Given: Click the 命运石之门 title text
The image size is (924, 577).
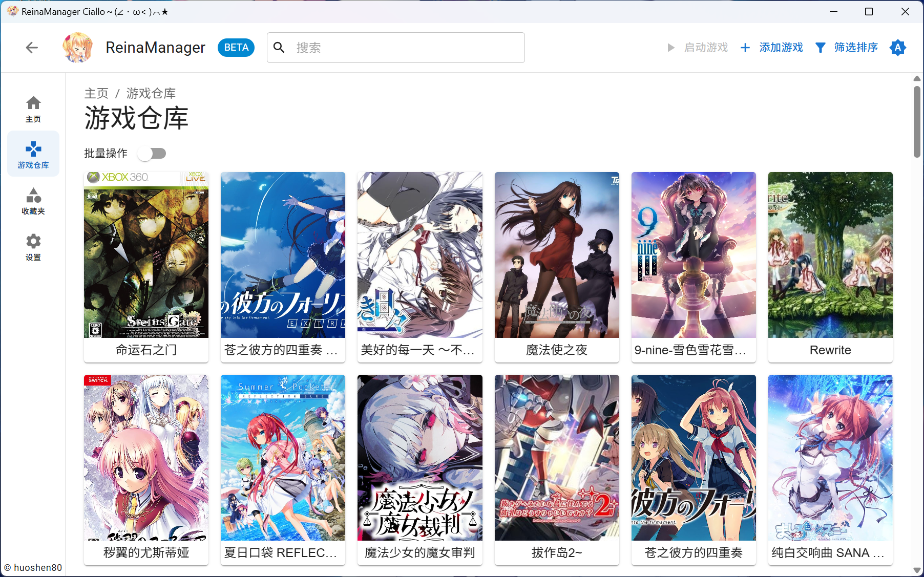Looking at the screenshot, I should coord(146,350).
